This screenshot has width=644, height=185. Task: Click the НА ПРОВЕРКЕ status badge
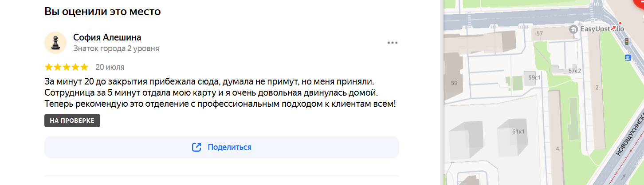coord(72,121)
